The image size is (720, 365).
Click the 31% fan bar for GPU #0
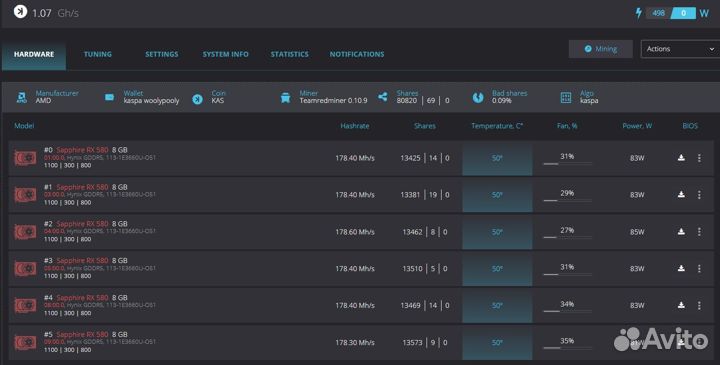[568, 163]
